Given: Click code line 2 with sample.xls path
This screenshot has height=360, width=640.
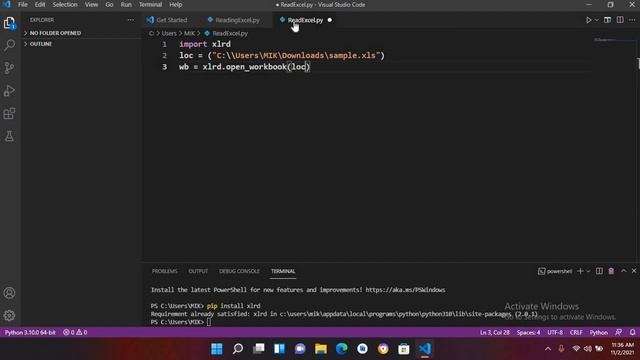Looking at the screenshot, I should coord(282,56).
